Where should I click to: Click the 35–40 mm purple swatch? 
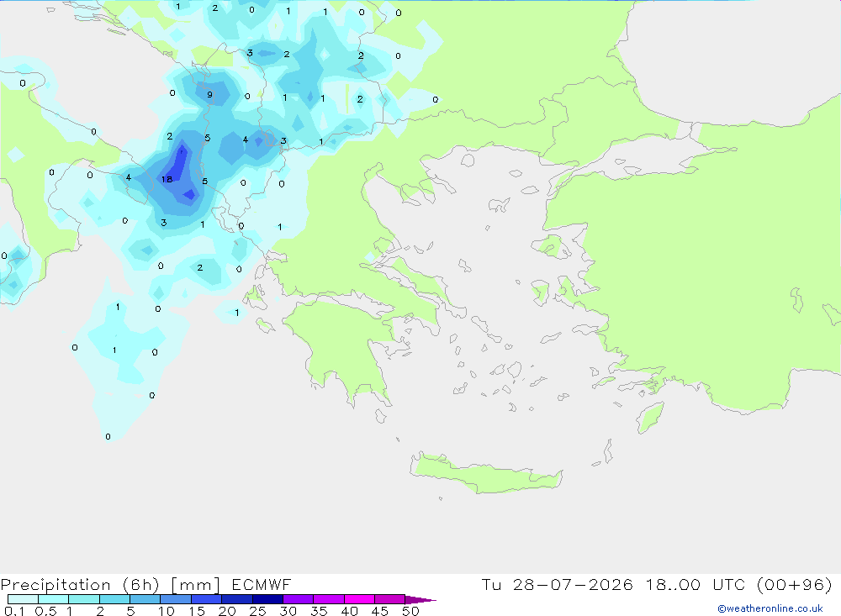tap(329, 599)
